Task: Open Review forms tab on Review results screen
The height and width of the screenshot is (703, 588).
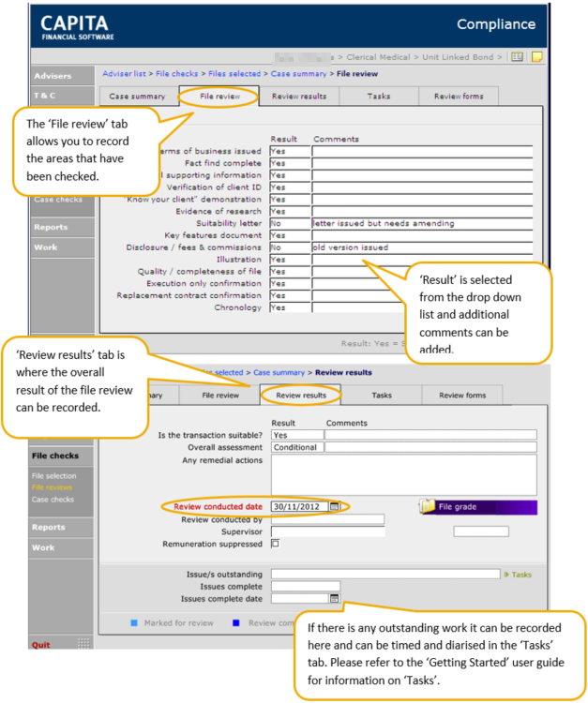Action: [x=462, y=396]
